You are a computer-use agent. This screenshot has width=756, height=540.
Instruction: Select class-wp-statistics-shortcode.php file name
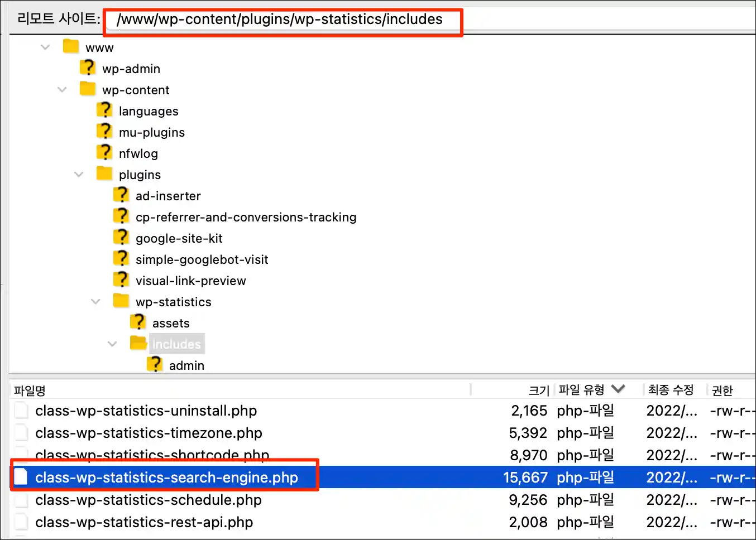[152, 456]
